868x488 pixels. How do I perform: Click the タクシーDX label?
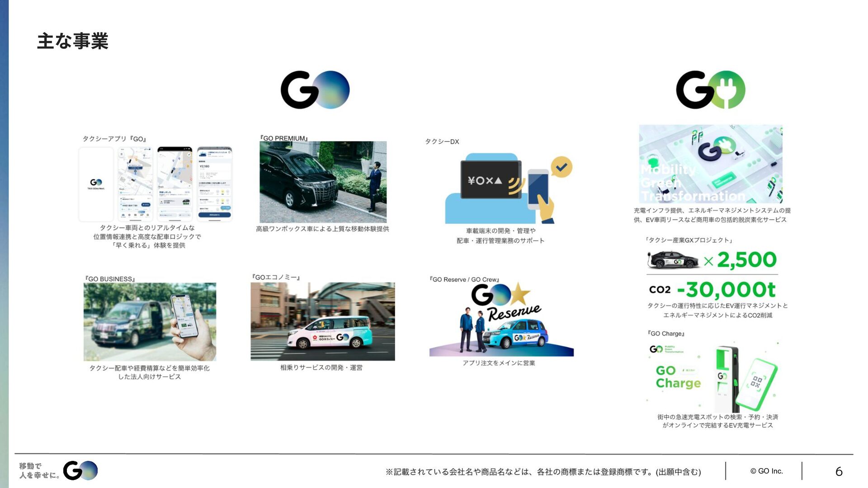pyautogui.click(x=442, y=141)
